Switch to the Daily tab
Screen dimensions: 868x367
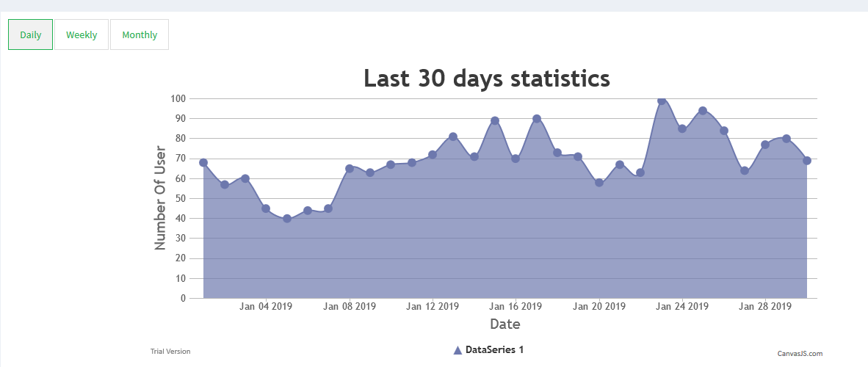click(x=30, y=34)
